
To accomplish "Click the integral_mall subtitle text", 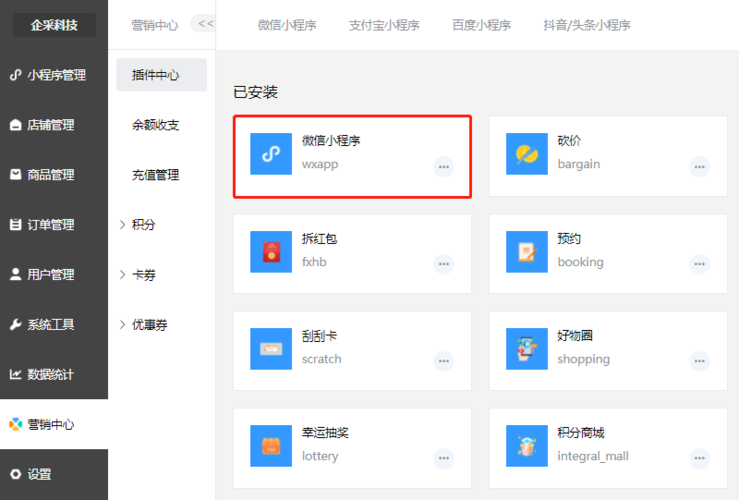I will pos(593,456).
